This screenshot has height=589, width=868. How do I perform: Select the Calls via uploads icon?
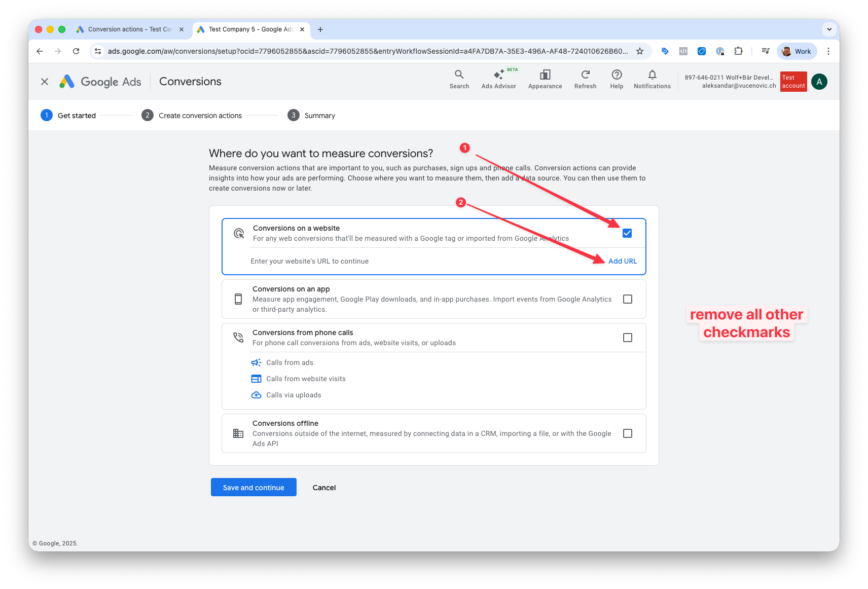257,394
